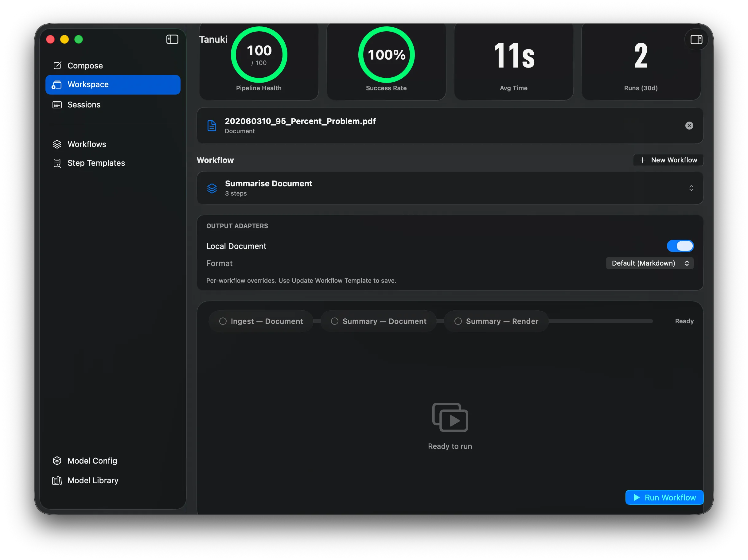Open the Sessions section
The width and height of the screenshot is (748, 560).
[113, 104]
